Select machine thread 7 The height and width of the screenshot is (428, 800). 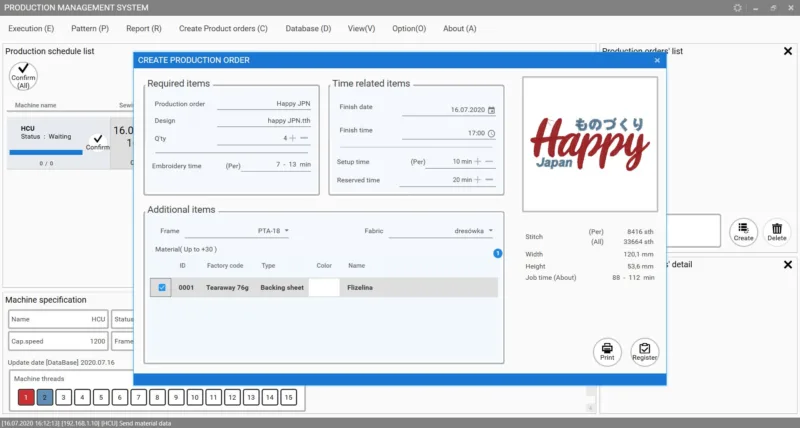click(138, 397)
